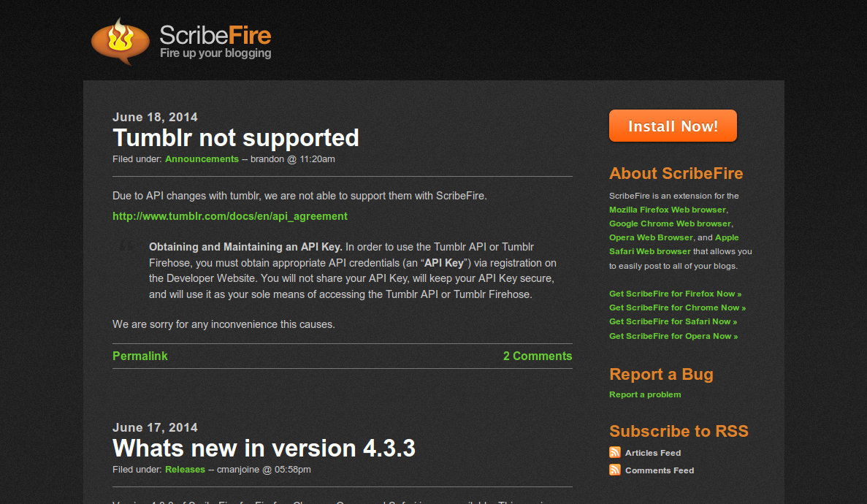Click Get ScribeFire for Chrome Now link

point(677,308)
